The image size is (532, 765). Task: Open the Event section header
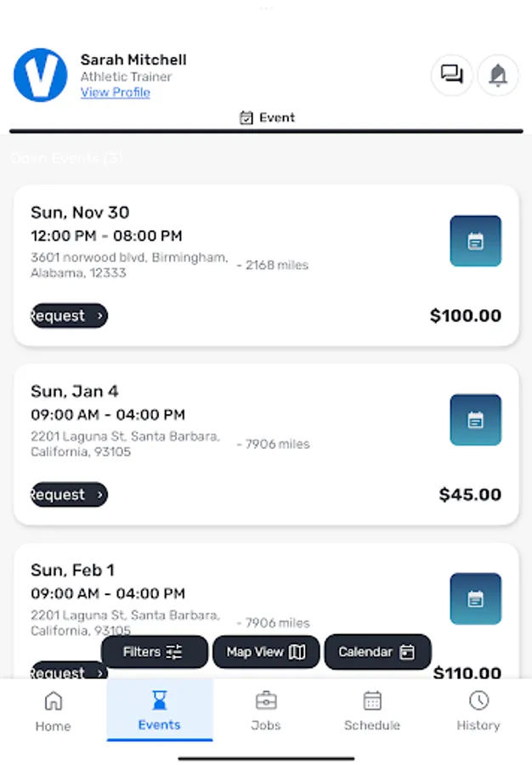[266, 117]
